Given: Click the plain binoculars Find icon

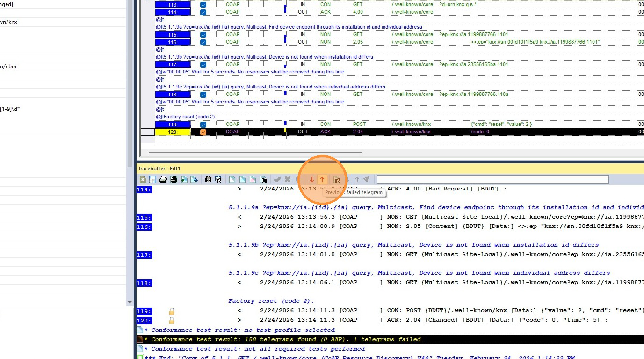Looking at the screenshot, I should point(208,179).
